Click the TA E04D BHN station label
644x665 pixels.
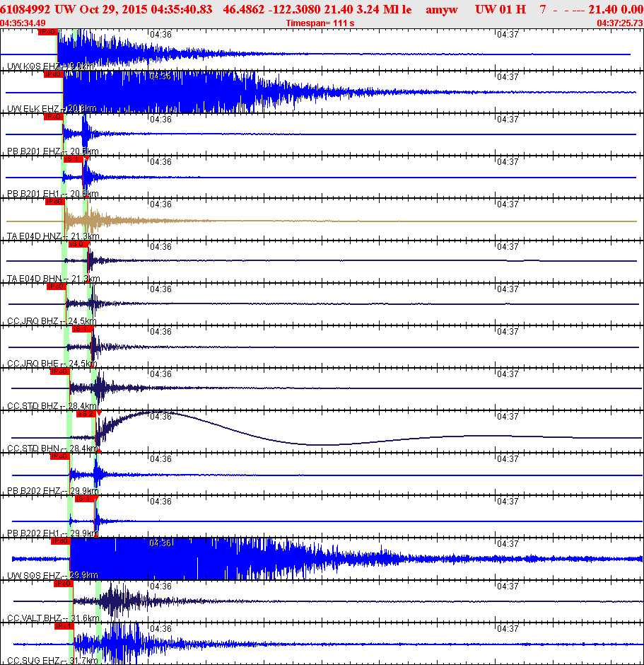click(54, 278)
